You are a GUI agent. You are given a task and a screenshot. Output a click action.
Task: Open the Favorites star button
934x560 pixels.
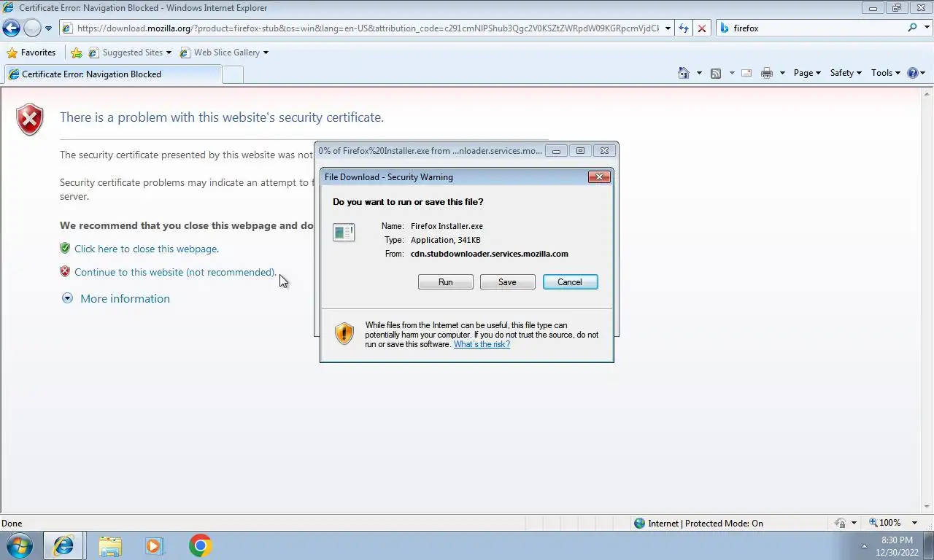point(31,52)
